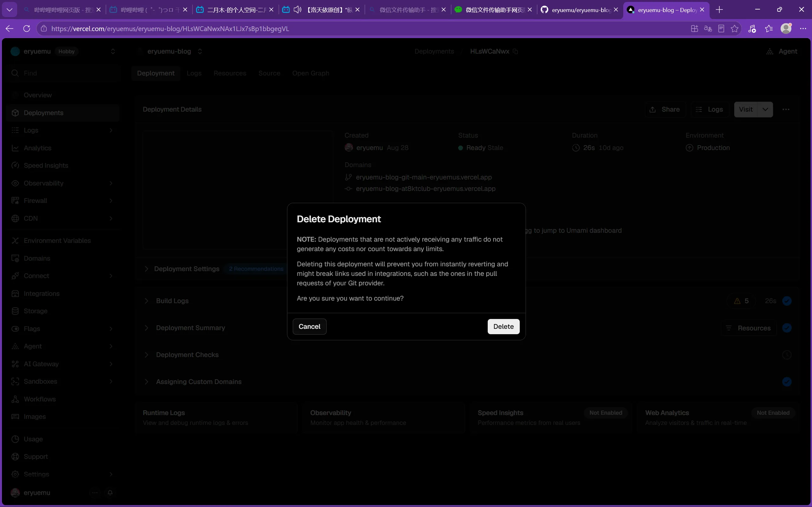Close the eryuemu-blog Deploy tab
This screenshot has width=812, height=507.
coord(702,10)
